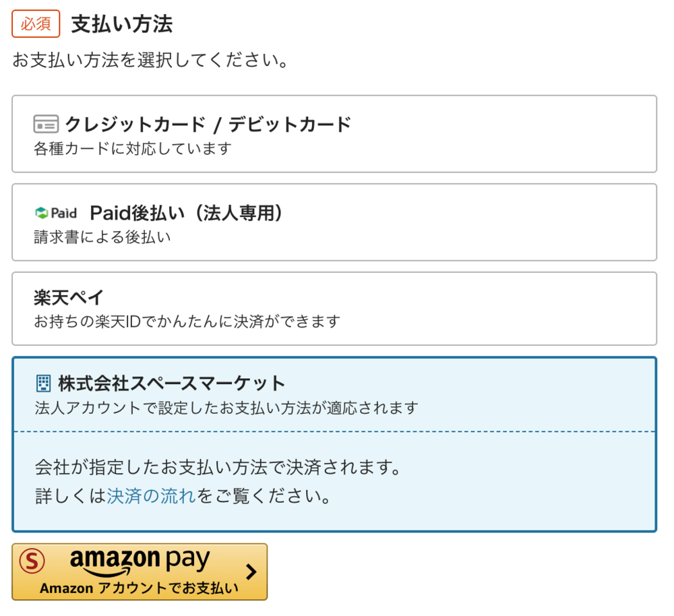
Task: Click the 支払い方法 heading
Action: tap(122, 24)
